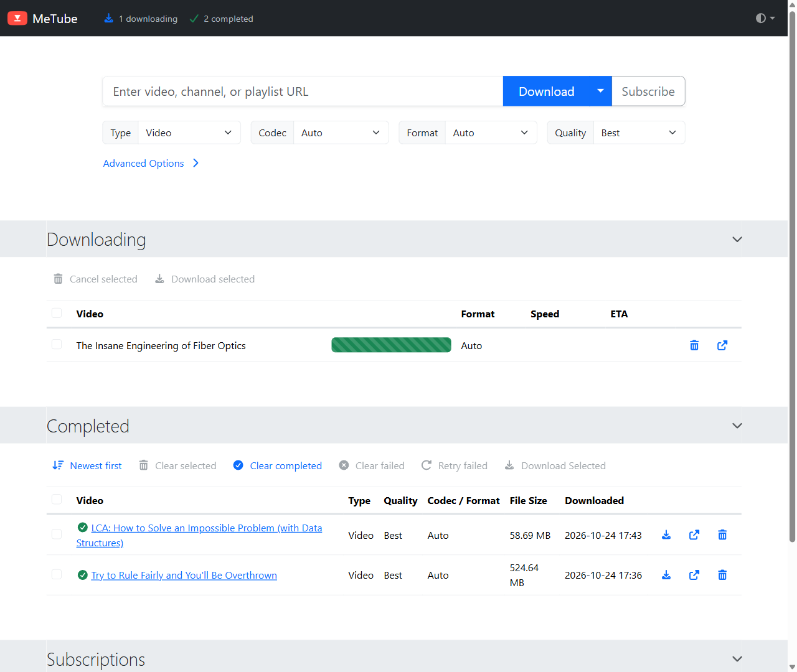
Task: Open external link for LCA video
Action: 694,535
